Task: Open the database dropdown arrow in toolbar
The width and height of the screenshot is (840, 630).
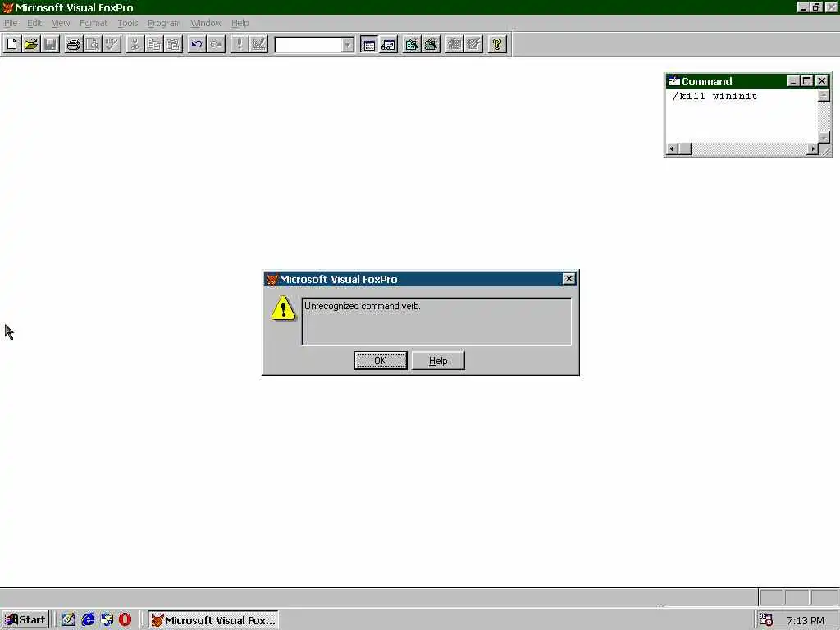Action: point(348,45)
